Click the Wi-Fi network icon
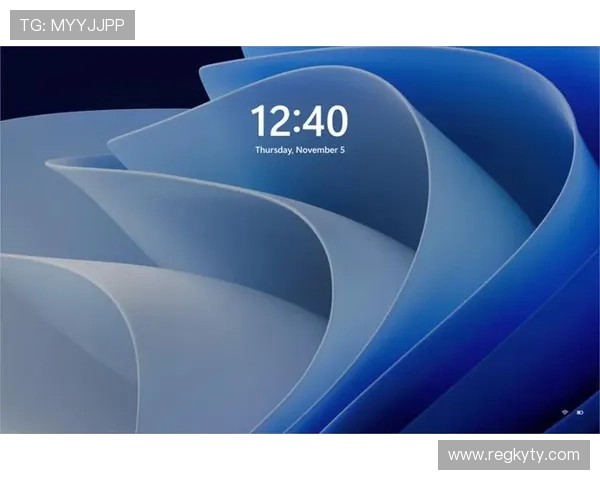 (x=565, y=412)
